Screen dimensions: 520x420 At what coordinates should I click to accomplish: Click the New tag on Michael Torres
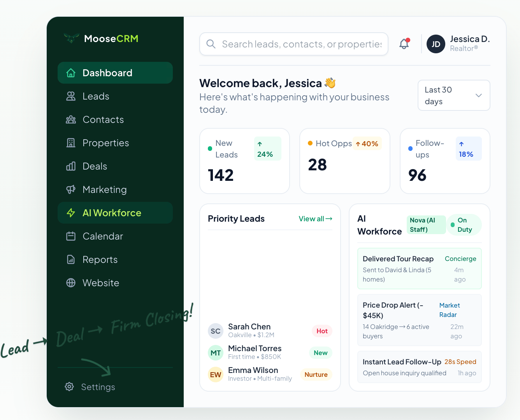(x=320, y=353)
